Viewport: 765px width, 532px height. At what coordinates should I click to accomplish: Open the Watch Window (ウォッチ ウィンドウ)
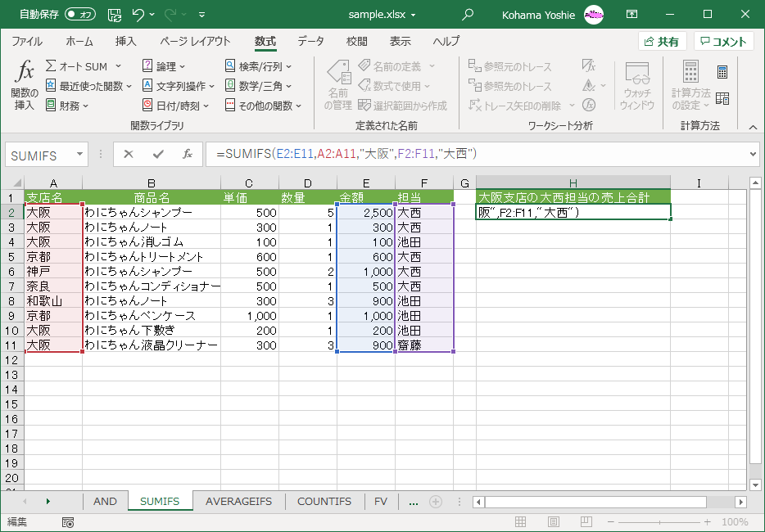coord(636,85)
